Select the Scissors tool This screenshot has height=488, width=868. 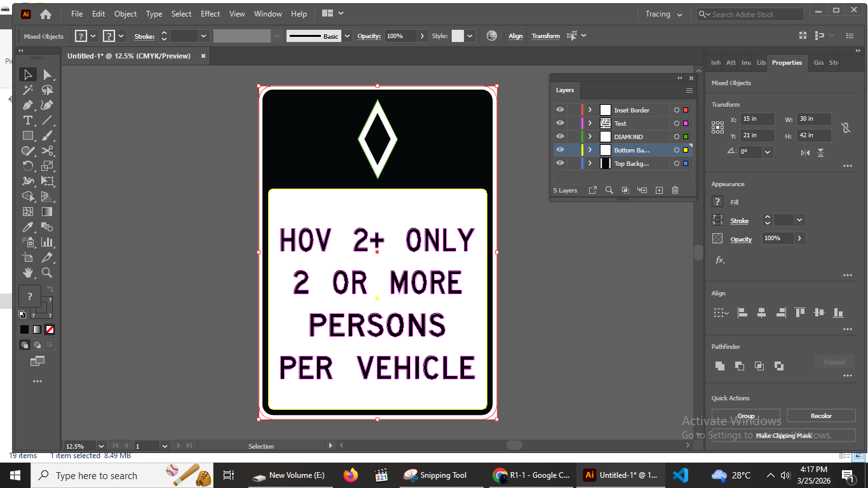point(48,151)
